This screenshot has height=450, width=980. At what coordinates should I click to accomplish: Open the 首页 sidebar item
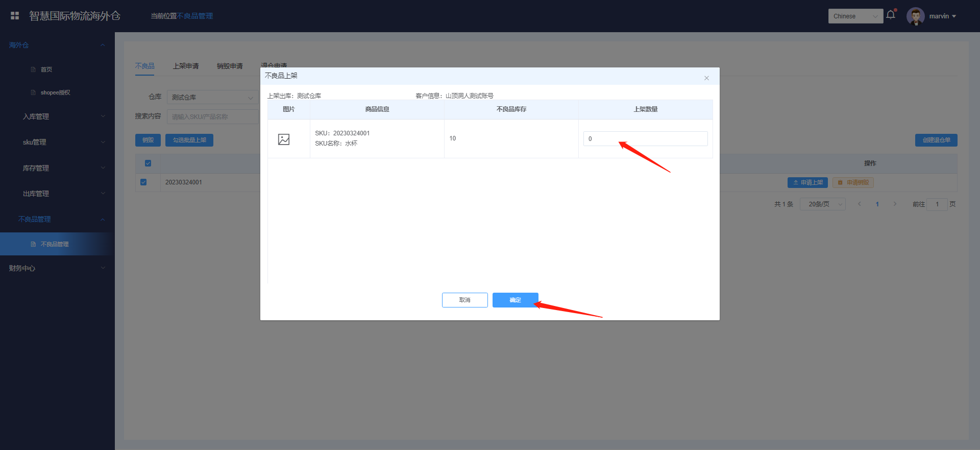click(46, 69)
